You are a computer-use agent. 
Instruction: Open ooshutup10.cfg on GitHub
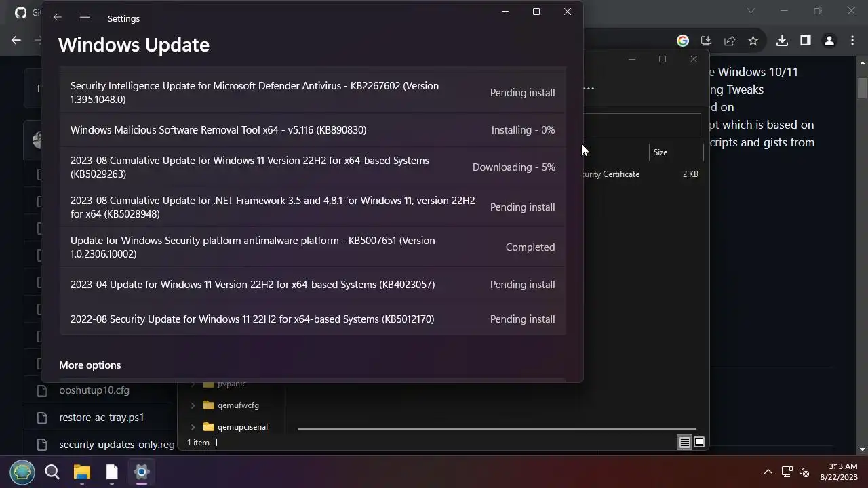pos(94,390)
